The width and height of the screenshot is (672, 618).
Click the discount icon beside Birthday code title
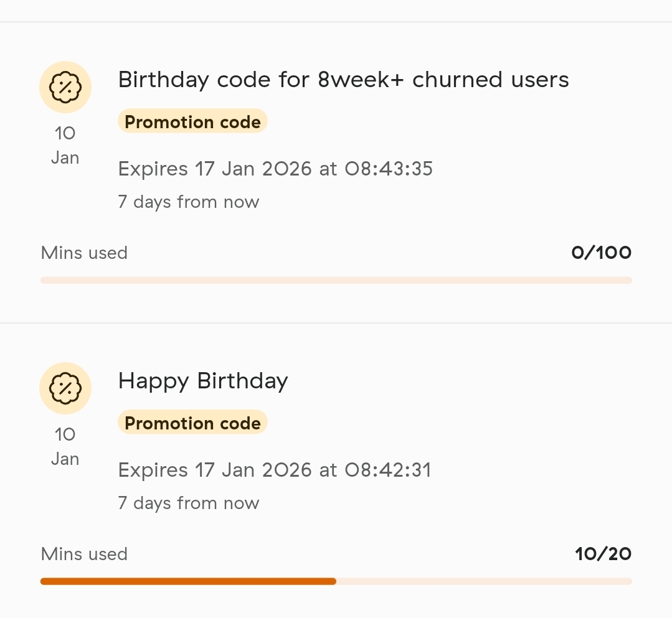click(x=65, y=87)
